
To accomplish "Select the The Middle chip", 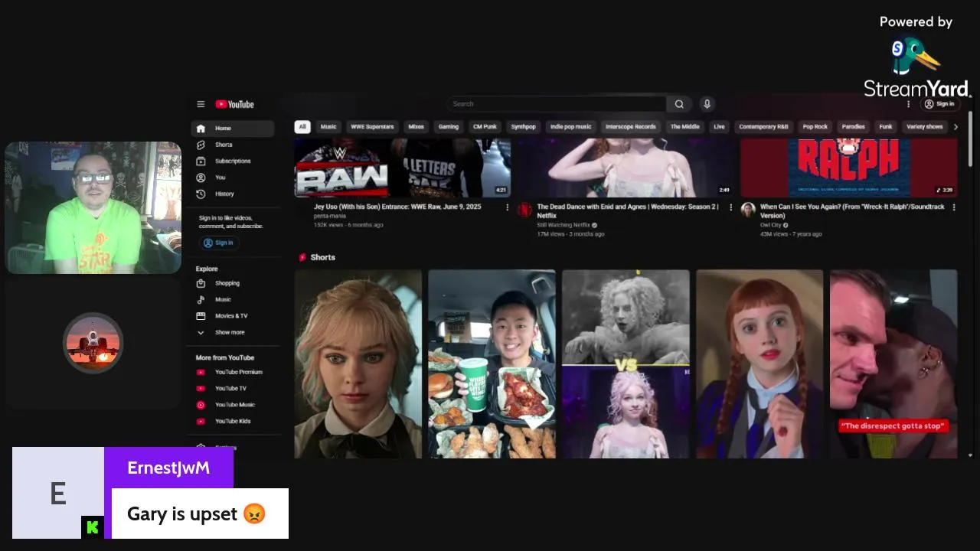I will [x=685, y=126].
